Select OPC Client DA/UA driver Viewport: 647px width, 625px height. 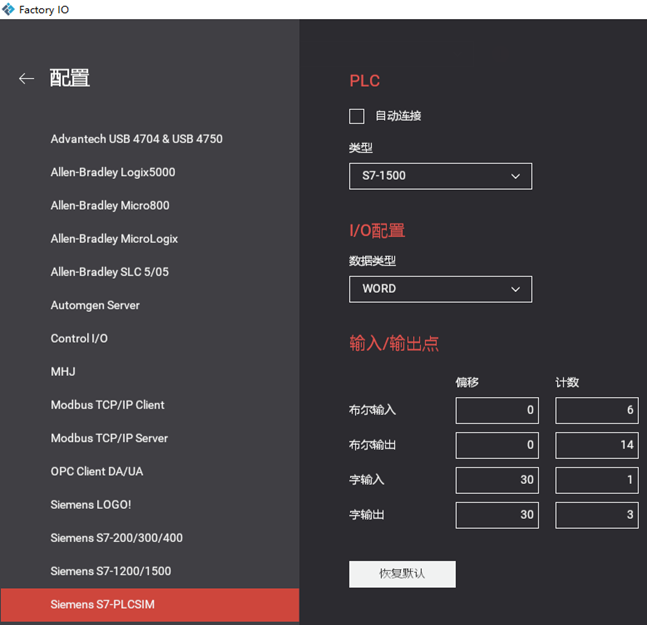click(97, 471)
